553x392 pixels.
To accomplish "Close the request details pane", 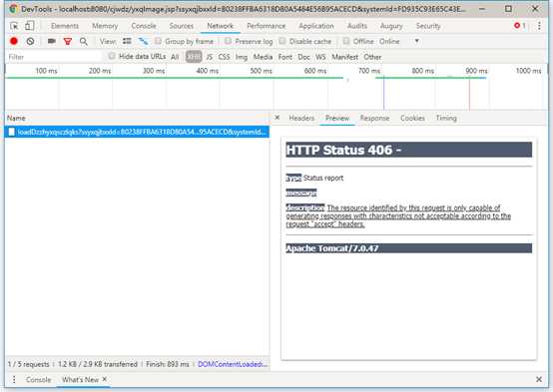I will [x=277, y=118].
